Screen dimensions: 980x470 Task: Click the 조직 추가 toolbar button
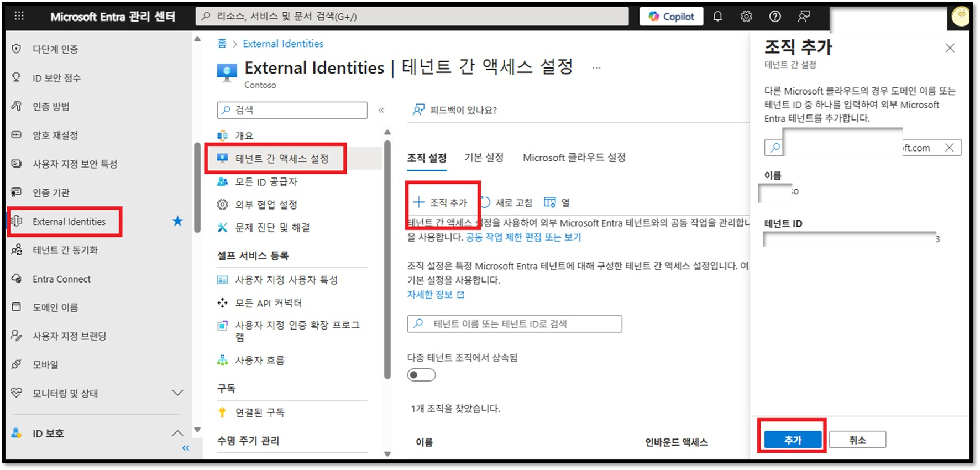click(441, 202)
